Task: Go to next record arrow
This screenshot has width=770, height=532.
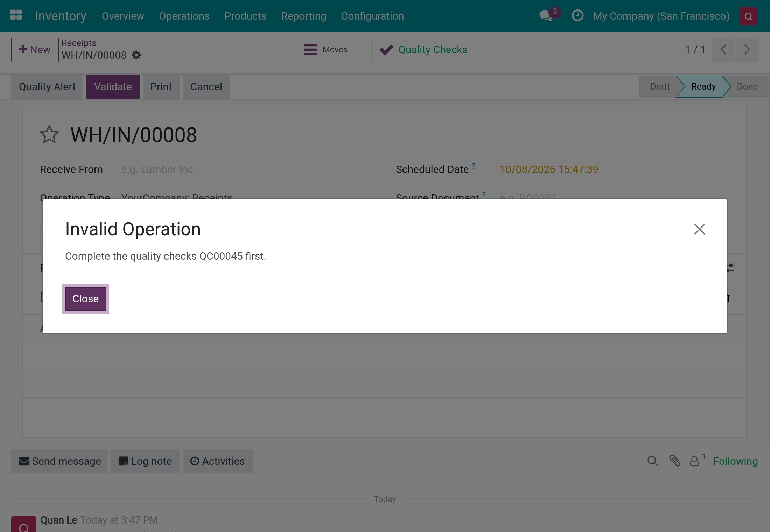Action: coord(747,50)
